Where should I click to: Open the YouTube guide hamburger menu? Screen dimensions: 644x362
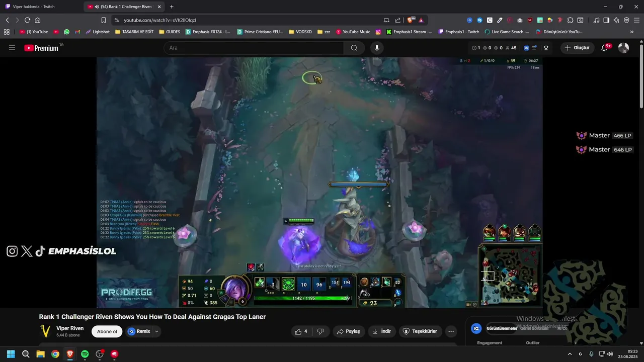coord(12,48)
